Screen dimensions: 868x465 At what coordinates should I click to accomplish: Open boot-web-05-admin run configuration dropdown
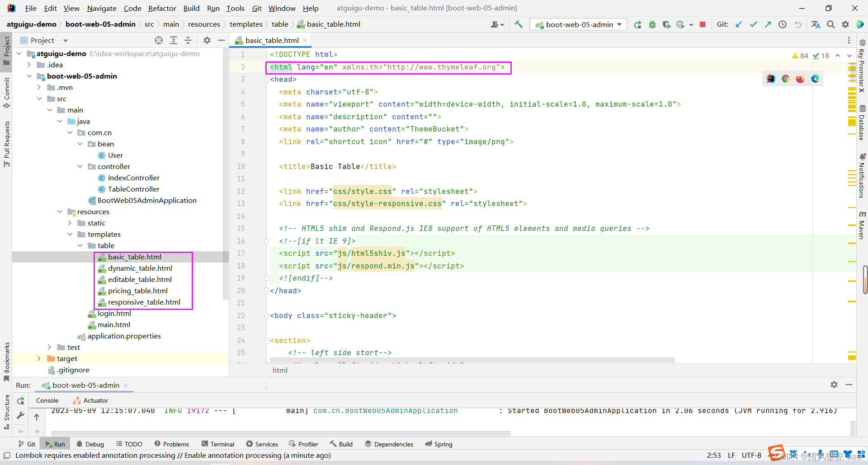pos(579,24)
